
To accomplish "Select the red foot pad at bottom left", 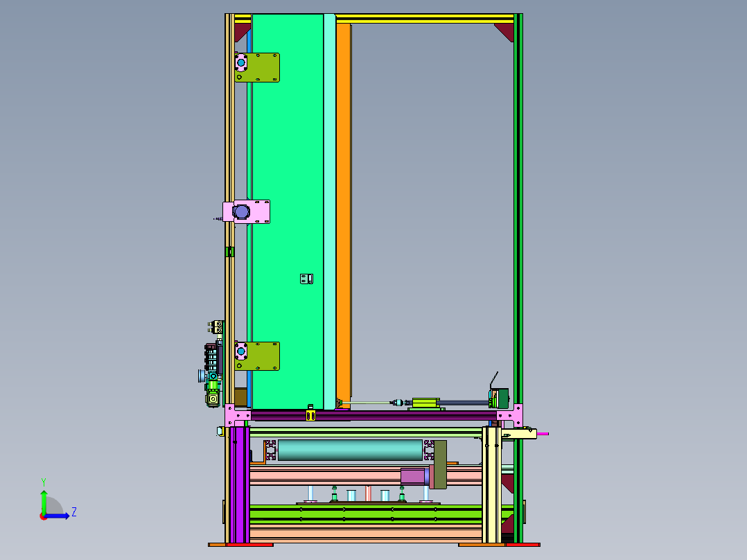I will click(x=249, y=545).
